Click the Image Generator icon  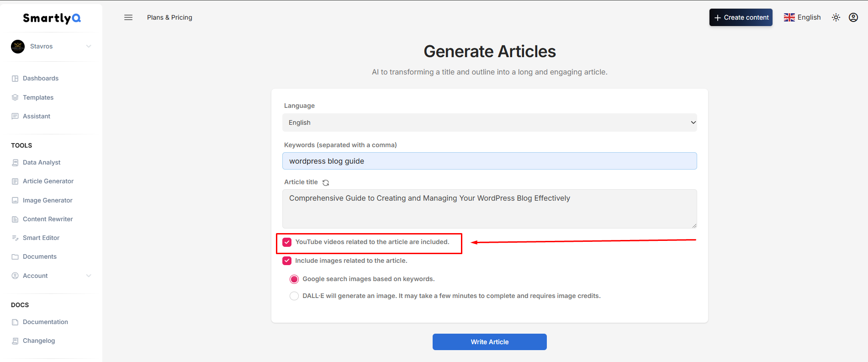15,200
